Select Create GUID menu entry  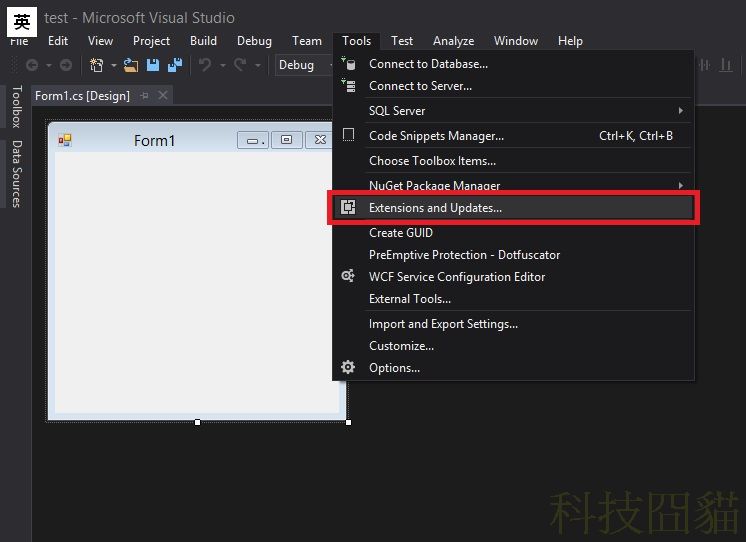point(513,233)
